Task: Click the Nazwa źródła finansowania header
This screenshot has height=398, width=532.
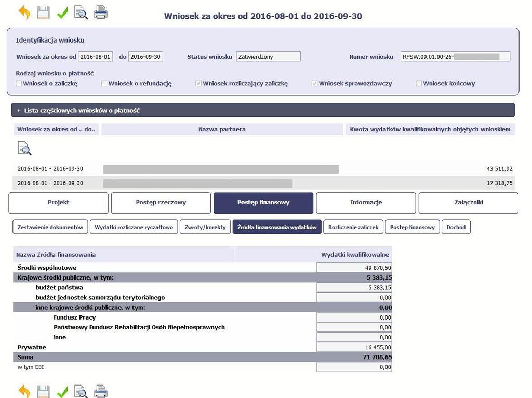Action: pyautogui.click(x=124, y=255)
